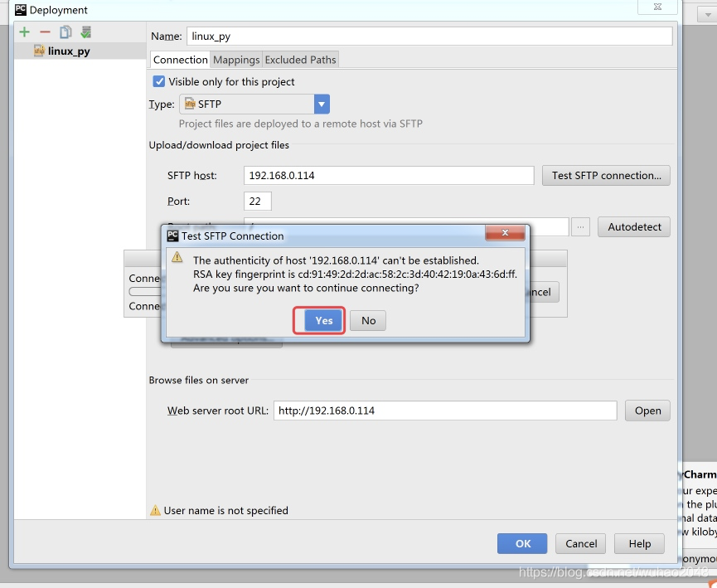Click the SFTP host input field
The height and width of the screenshot is (588, 717).
pyautogui.click(x=389, y=176)
